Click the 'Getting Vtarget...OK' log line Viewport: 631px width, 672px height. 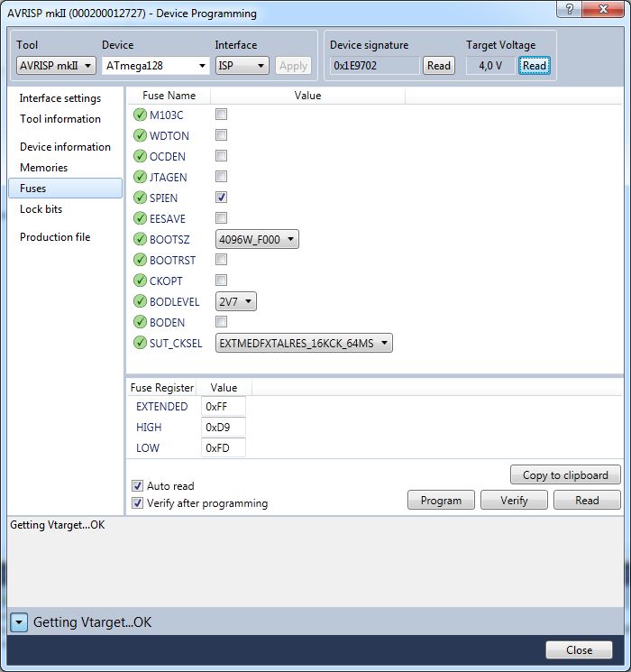pyautogui.click(x=58, y=525)
